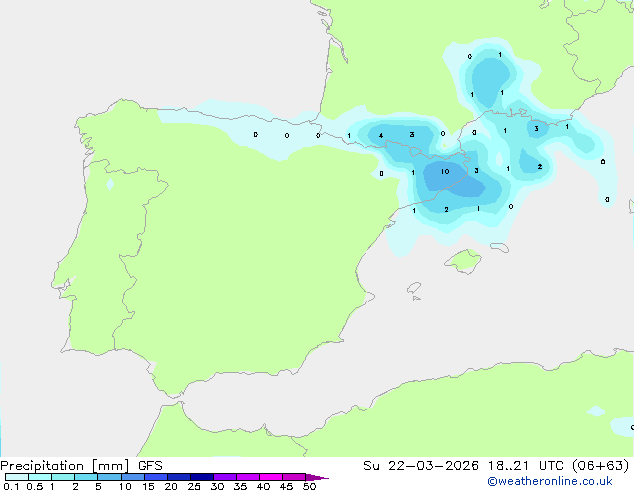Click the "Precipitation [mm]" title text
The height and width of the screenshot is (490, 634).
coord(65,466)
